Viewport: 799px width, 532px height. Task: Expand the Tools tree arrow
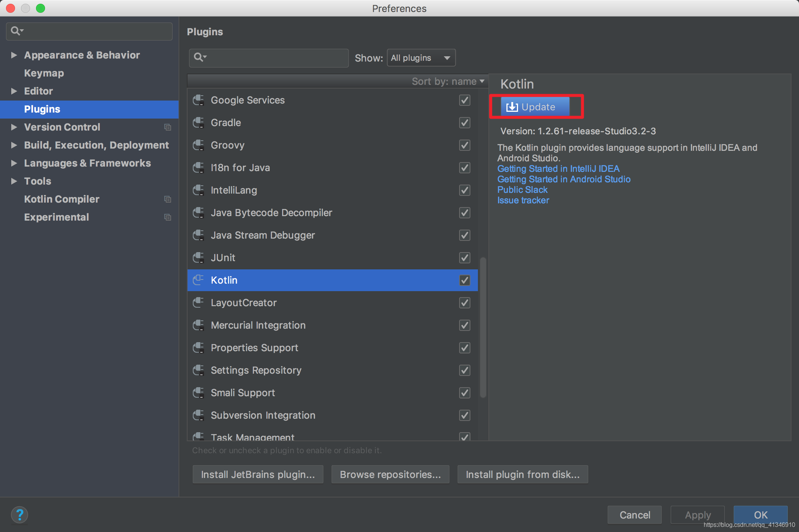(14, 181)
